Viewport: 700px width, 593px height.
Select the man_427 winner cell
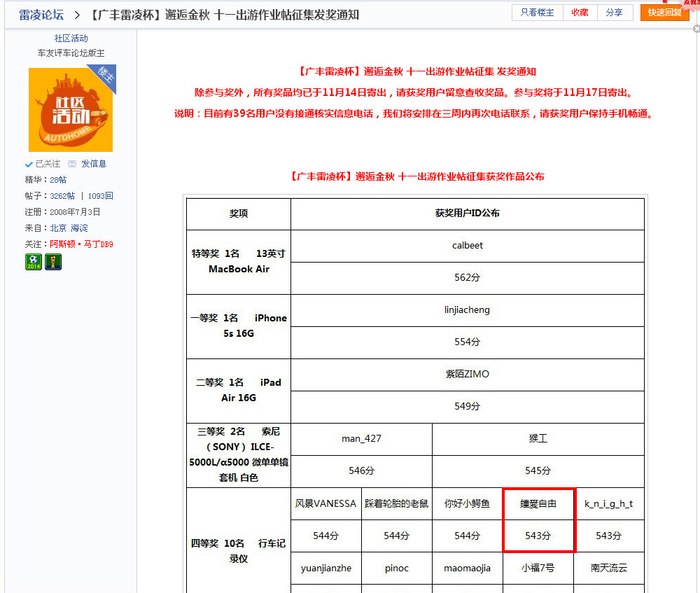(361, 439)
